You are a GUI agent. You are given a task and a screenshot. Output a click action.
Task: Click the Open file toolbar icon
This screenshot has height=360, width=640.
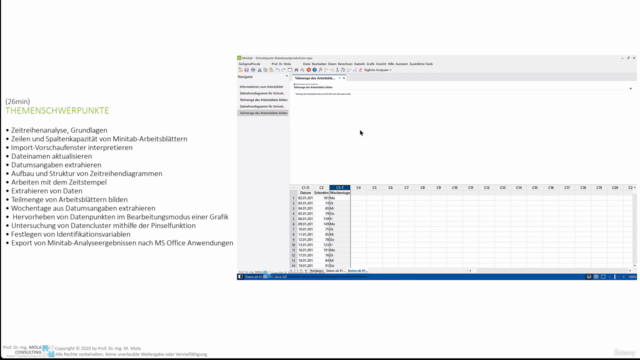coord(240,70)
